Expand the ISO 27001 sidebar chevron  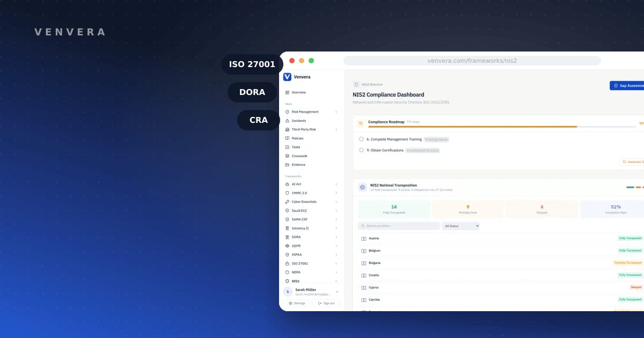(336, 263)
